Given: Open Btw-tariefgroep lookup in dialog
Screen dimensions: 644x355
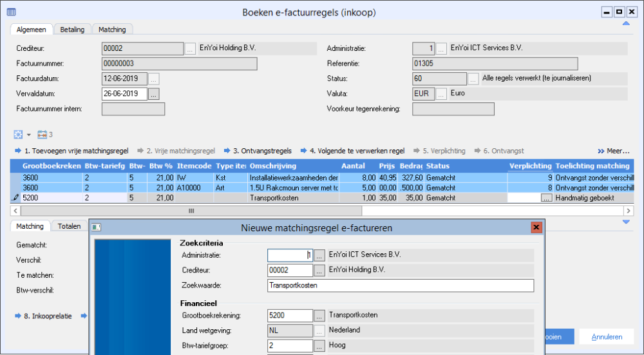Looking at the screenshot, I should point(319,346).
